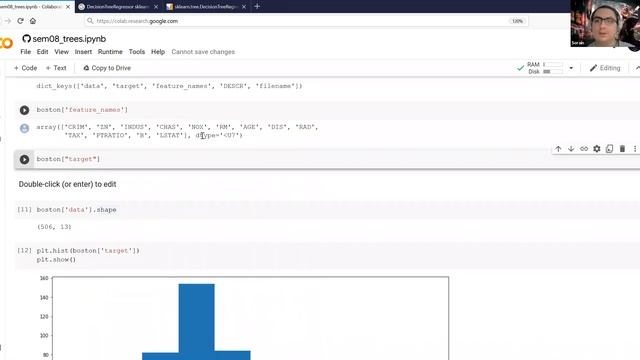
Task: Open more cell actions three-dot menu
Action: pyautogui.click(x=635, y=149)
